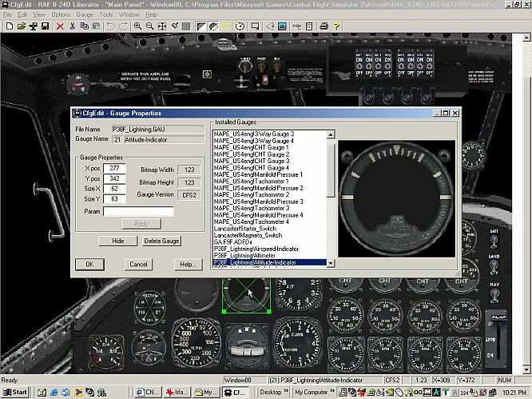Open the Window menu
The image size is (532, 399).
coord(129,14)
